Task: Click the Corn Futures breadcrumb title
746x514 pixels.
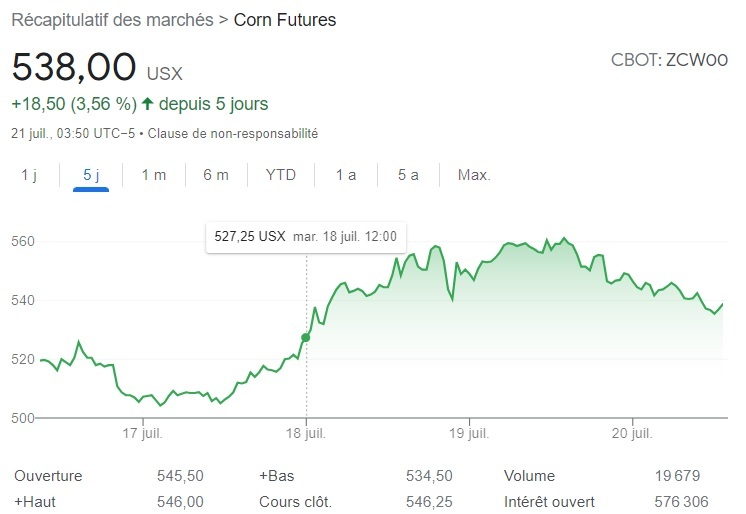Action: [x=284, y=20]
